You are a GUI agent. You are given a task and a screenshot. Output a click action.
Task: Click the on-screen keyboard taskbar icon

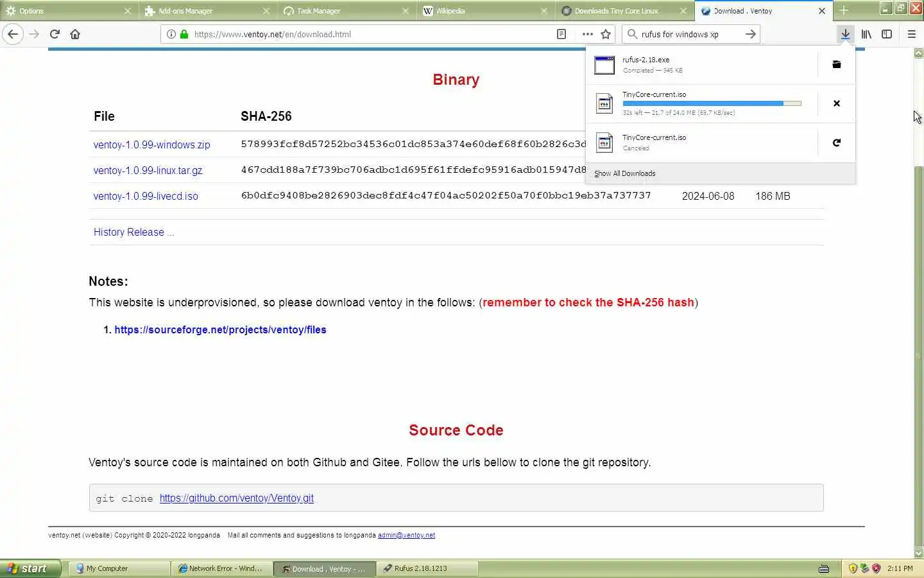tap(824, 568)
